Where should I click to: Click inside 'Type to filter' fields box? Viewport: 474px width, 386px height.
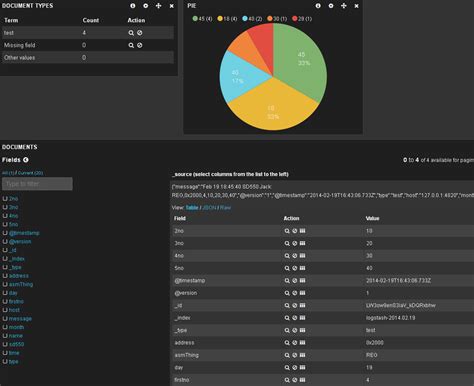click(x=37, y=184)
